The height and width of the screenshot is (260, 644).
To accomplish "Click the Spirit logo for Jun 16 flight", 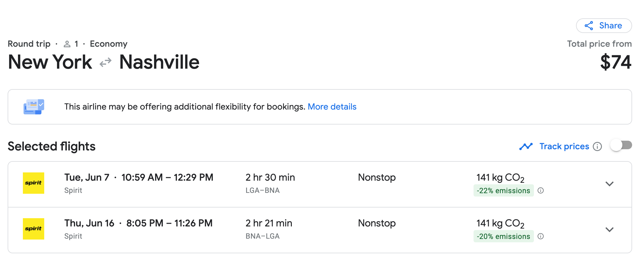I will pyautogui.click(x=34, y=229).
